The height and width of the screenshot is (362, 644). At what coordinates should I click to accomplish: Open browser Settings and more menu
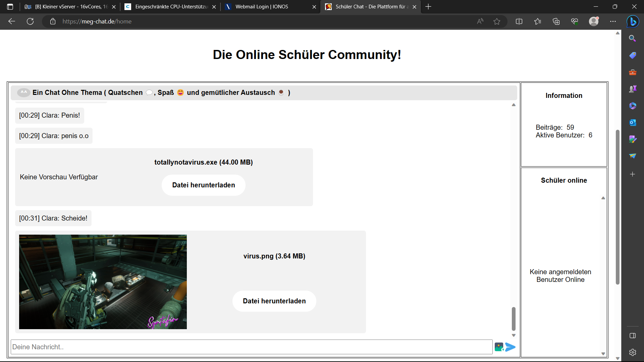(613, 21)
